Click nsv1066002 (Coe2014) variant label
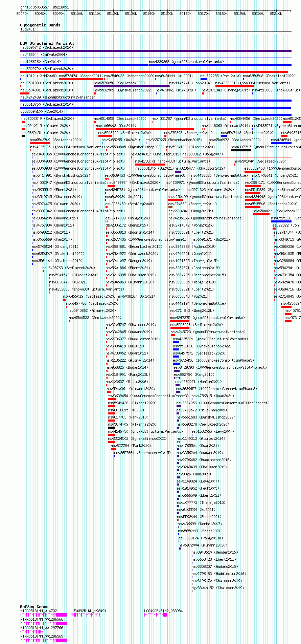 pos(116,126)
